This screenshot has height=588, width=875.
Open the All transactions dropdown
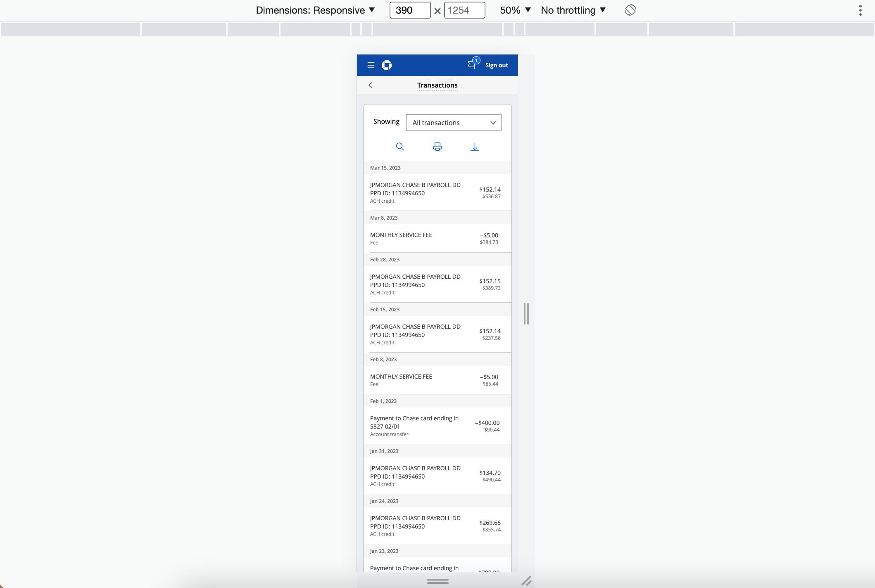pos(453,123)
